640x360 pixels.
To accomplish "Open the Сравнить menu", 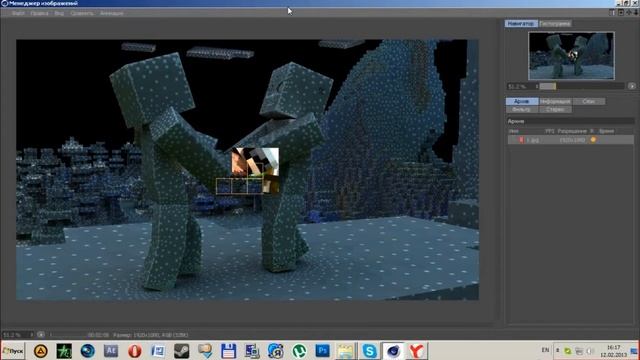I will click(x=82, y=13).
